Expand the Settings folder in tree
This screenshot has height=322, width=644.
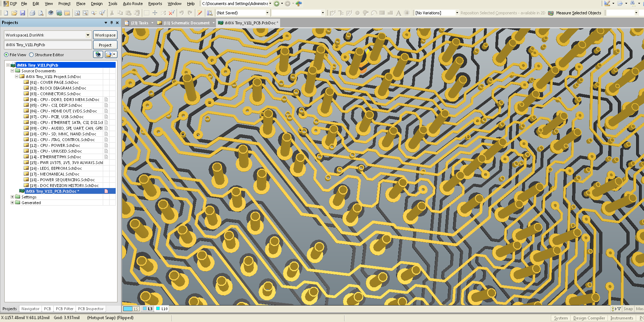[12, 197]
